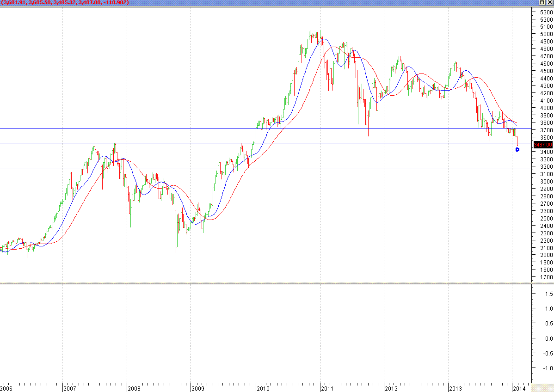Click the 4000 price axis label
Viewport: 554px width, 392px height.
pyautogui.click(x=546, y=108)
